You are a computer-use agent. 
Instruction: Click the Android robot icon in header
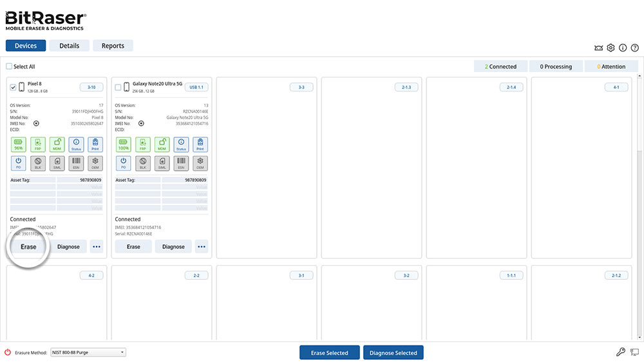(598, 48)
